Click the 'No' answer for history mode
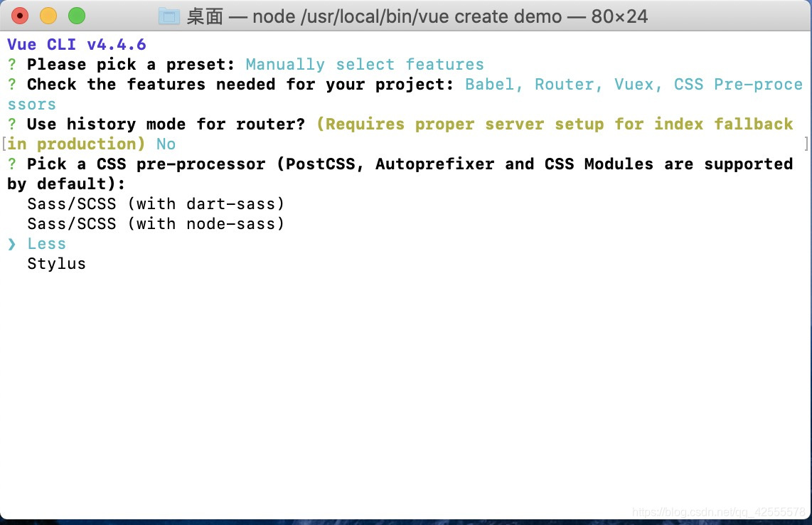The height and width of the screenshot is (525, 812). pyautogui.click(x=166, y=144)
